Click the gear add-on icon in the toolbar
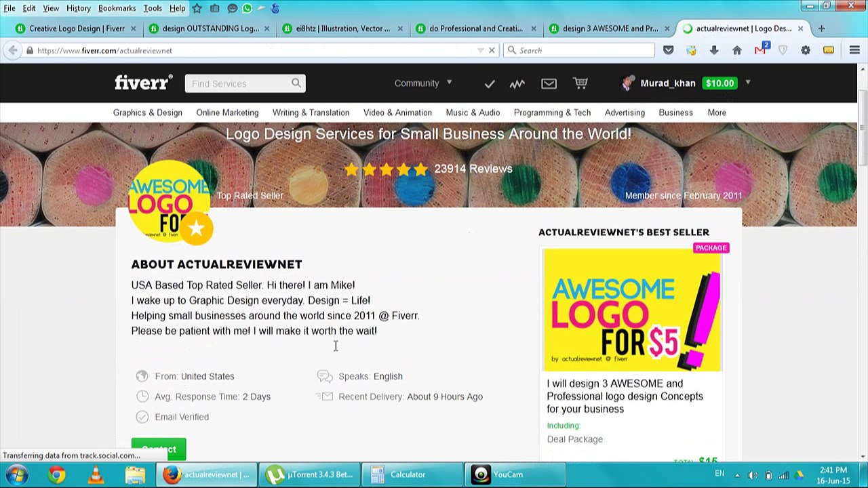Viewport: 868px width, 488px height. point(806,50)
